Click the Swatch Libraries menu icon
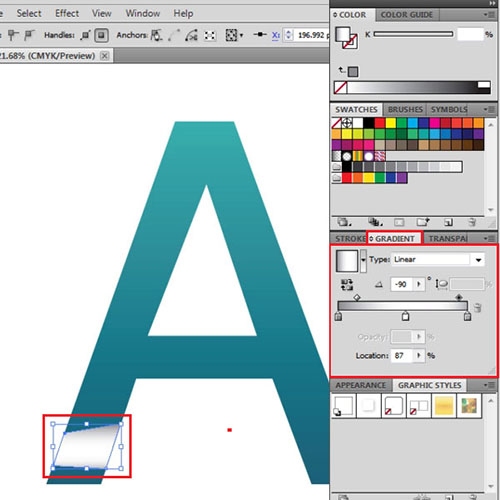Viewport: 500px width, 500px height. [344, 222]
